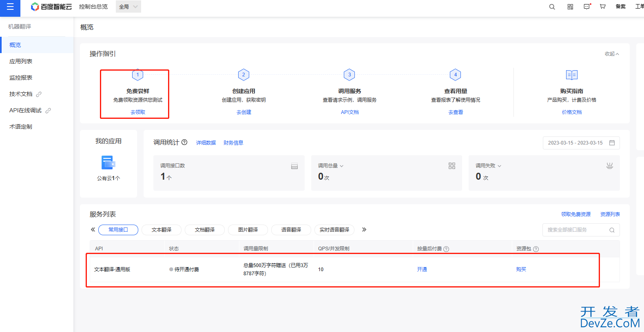The image size is (644, 332).
Task: Select the 实时语音翻译 tab
Action: [x=334, y=230]
